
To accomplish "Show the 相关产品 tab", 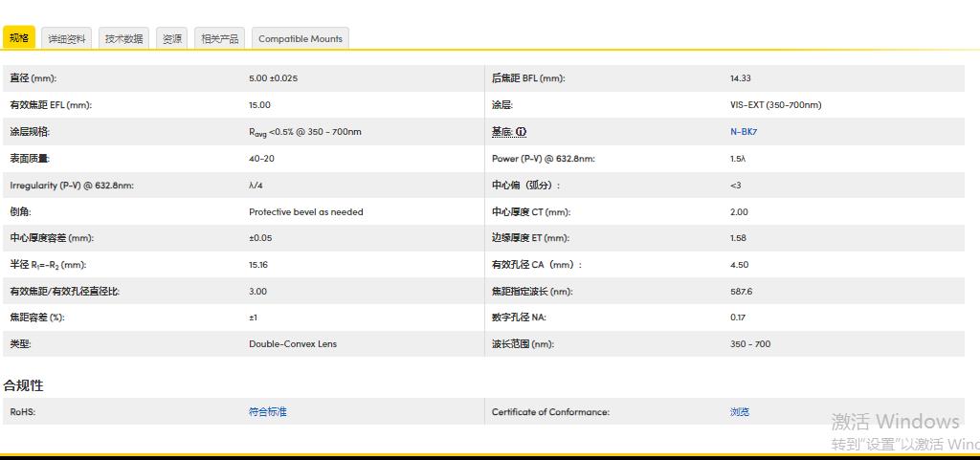I will point(220,39).
